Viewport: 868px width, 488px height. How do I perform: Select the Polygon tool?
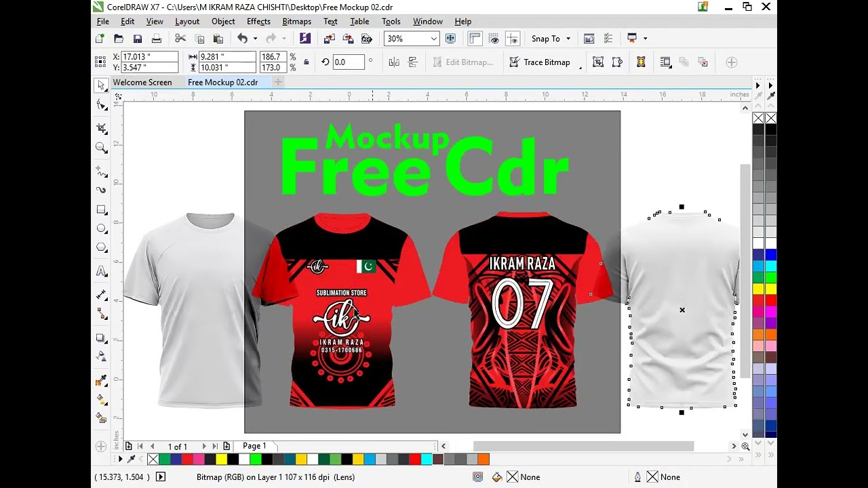[102, 247]
